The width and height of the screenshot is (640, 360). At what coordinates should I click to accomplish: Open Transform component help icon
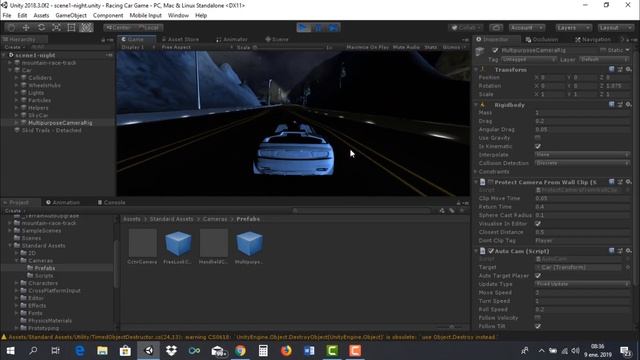(x=611, y=69)
